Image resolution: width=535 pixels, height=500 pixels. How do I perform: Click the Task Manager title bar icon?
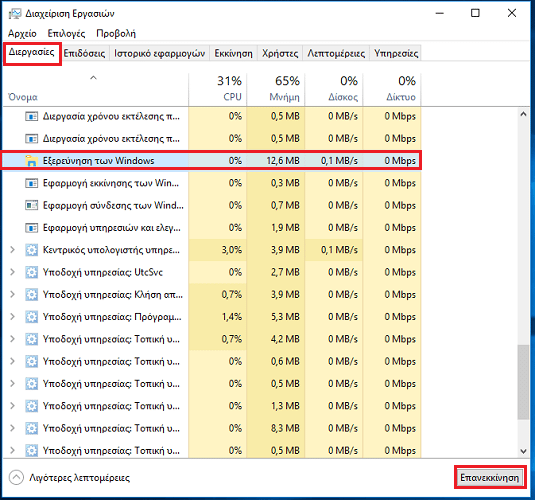15,14
